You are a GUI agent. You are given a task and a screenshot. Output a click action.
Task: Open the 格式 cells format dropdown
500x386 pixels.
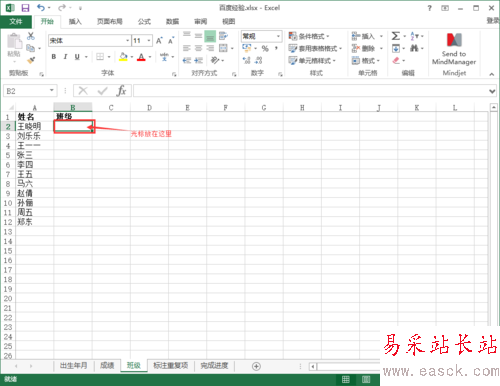click(x=366, y=61)
